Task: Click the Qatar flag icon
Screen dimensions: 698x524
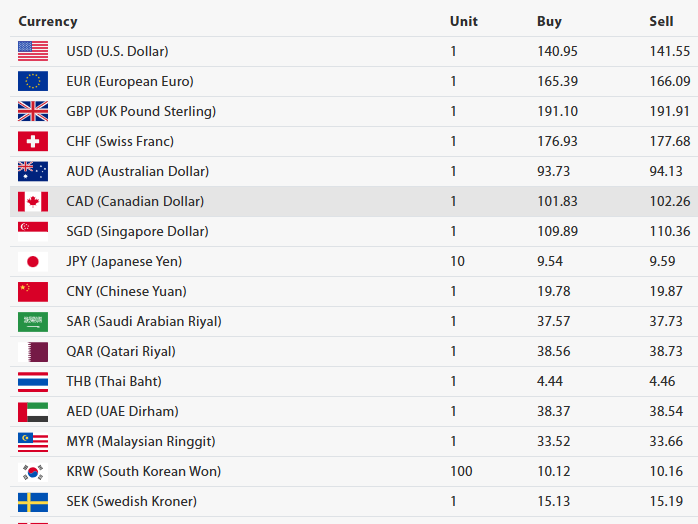Action: 32,351
